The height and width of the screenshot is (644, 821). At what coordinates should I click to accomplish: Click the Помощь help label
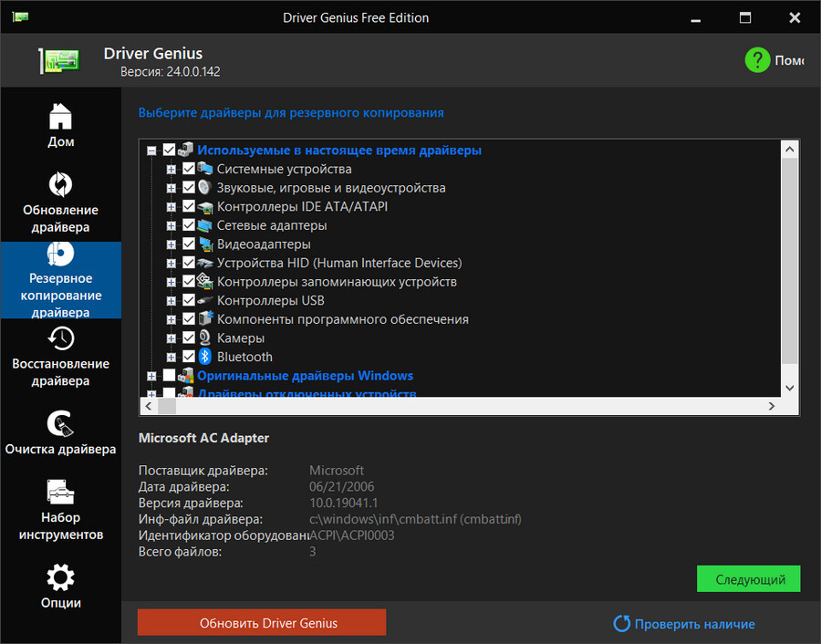789,61
